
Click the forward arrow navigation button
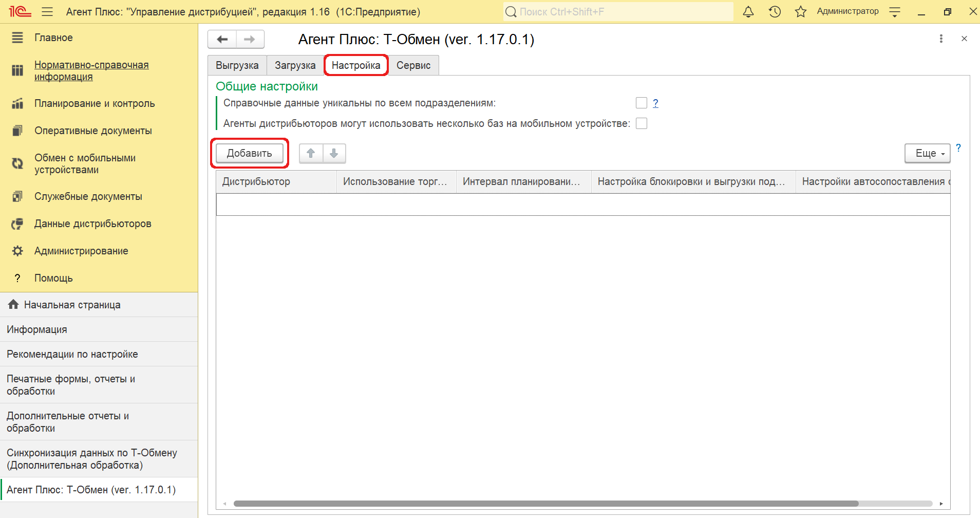tap(250, 39)
